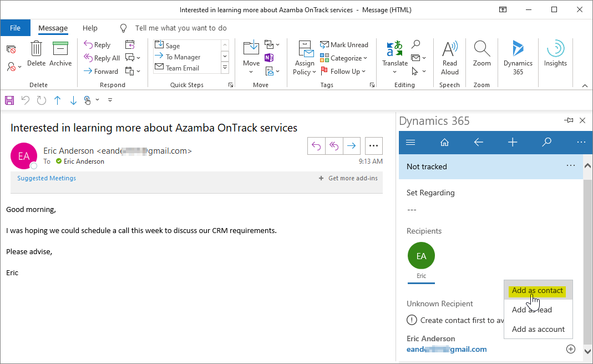Switch to the Message tab
The height and width of the screenshot is (364, 593).
tap(53, 28)
